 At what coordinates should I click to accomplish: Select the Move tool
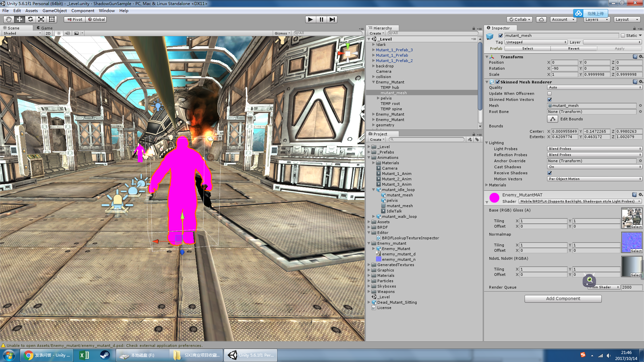(x=19, y=19)
